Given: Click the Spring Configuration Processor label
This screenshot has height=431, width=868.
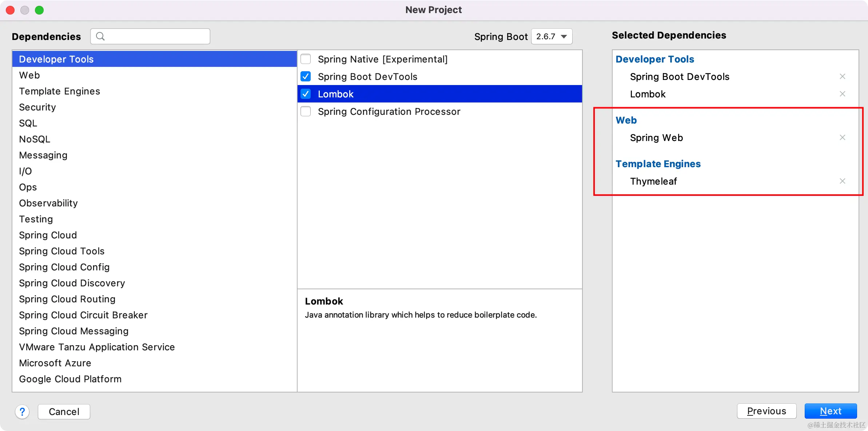Looking at the screenshot, I should click(x=389, y=112).
